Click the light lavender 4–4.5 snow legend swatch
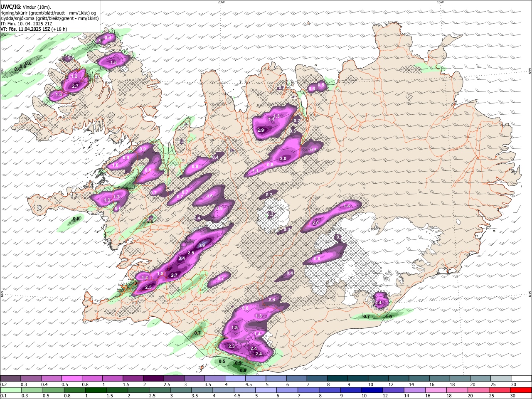Viewport: 532px width, 399px height. [234, 379]
